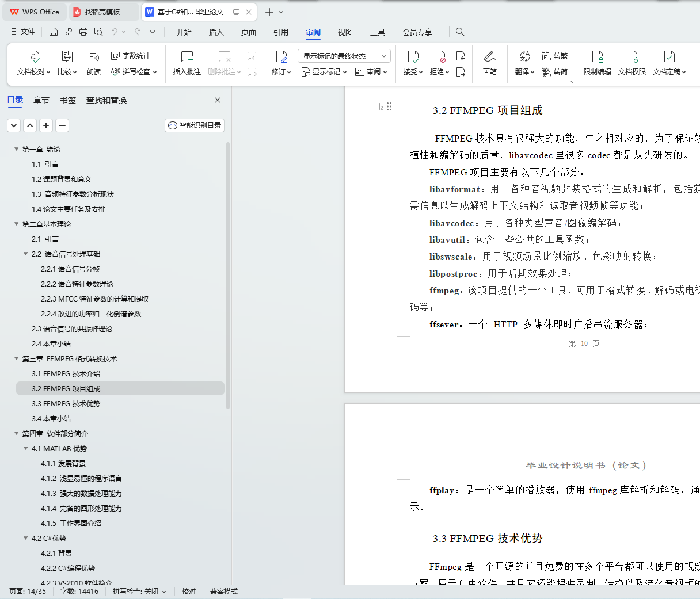Collapse the 2.2 语音信号处理基础 node

[x=26, y=254]
